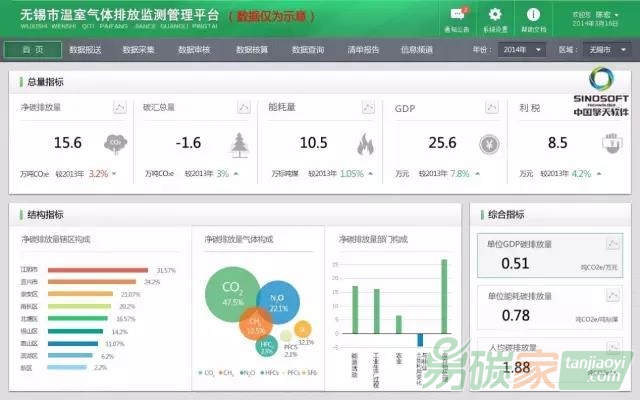
Task: Click chart icon beside 碳汇总量
Action: click(x=244, y=106)
